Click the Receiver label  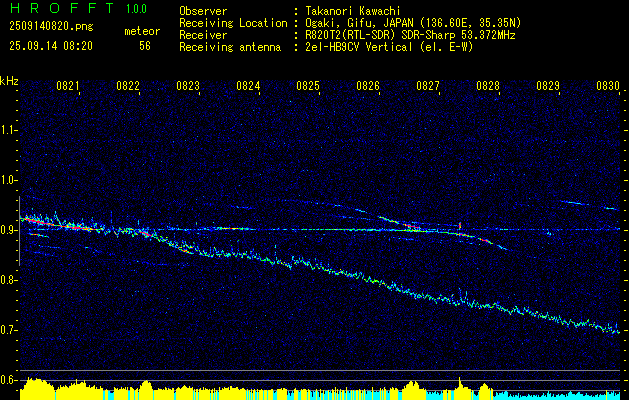(203, 35)
